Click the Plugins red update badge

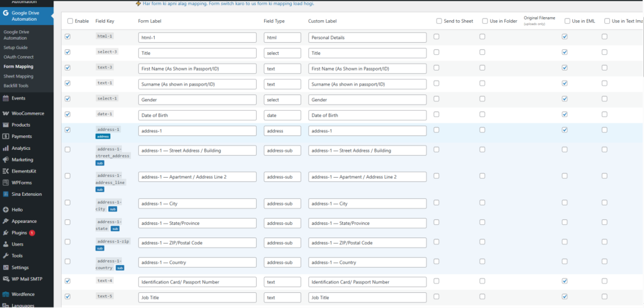point(32,233)
